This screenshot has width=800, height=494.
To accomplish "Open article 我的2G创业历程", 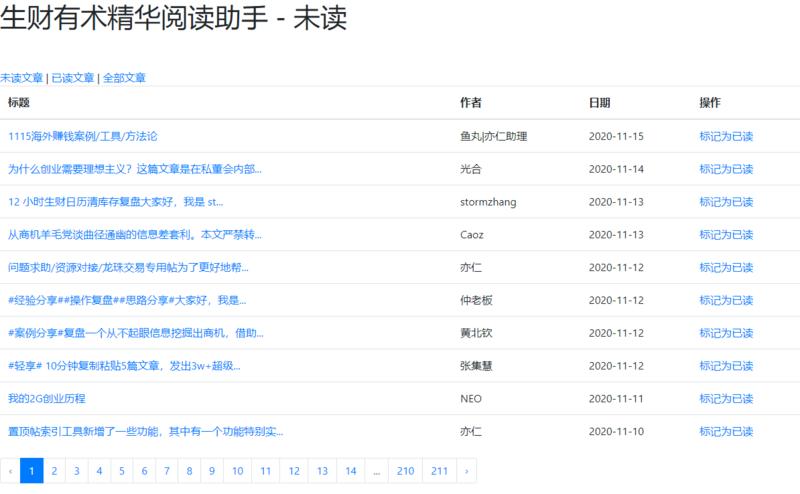I will tap(46, 399).
